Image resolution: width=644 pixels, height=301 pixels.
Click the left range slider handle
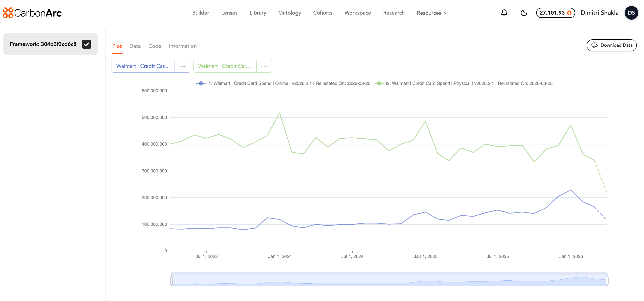tap(171, 280)
